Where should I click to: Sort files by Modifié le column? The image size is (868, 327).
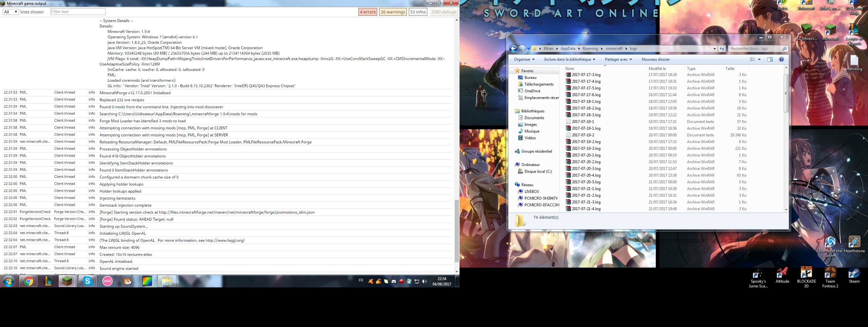[665, 68]
